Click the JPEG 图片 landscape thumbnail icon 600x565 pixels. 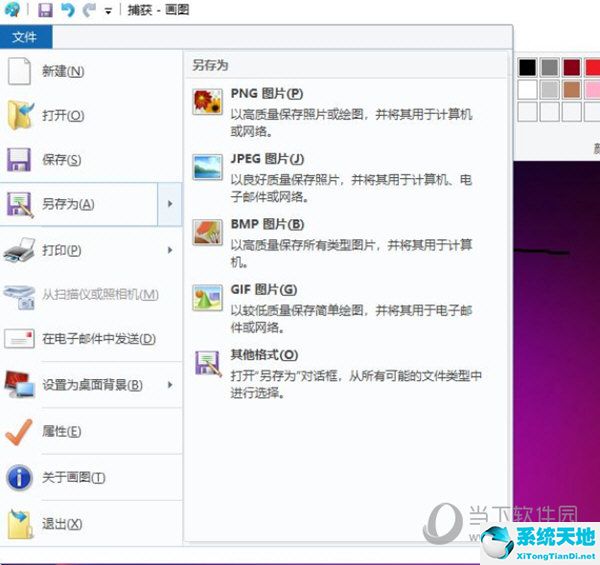click(x=207, y=167)
